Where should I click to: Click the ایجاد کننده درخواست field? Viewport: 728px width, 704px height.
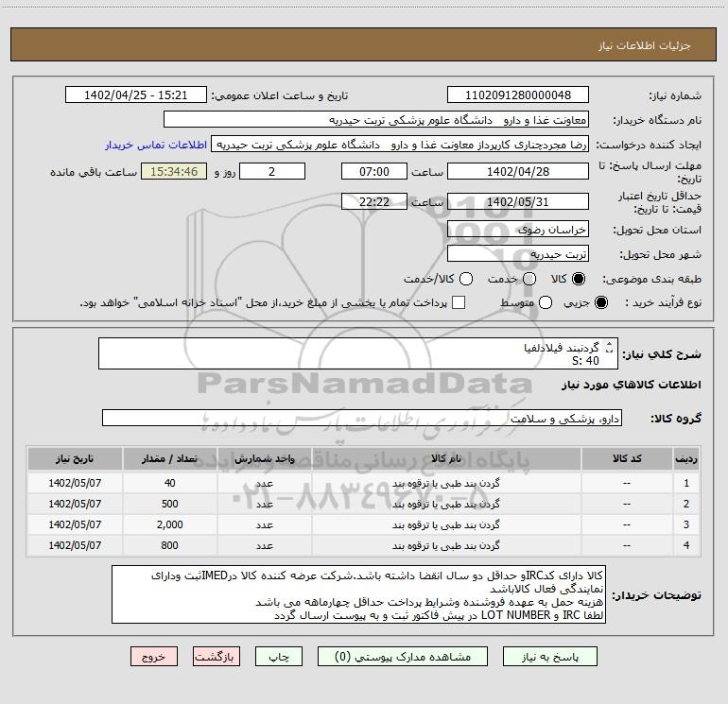pos(400,145)
